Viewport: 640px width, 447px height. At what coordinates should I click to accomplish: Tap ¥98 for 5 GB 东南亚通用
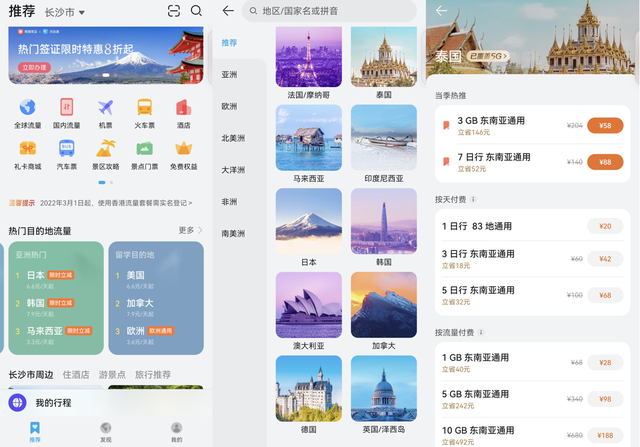pos(605,399)
